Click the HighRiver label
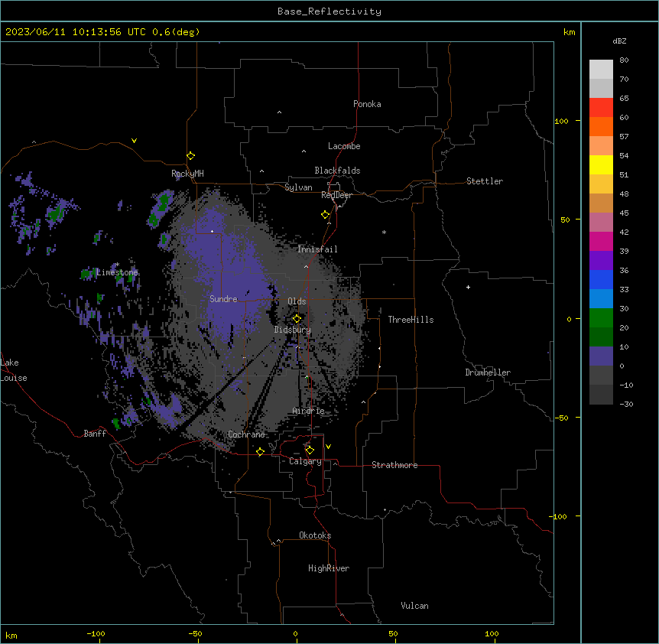Screen dimensions: 659x644 (x=329, y=568)
